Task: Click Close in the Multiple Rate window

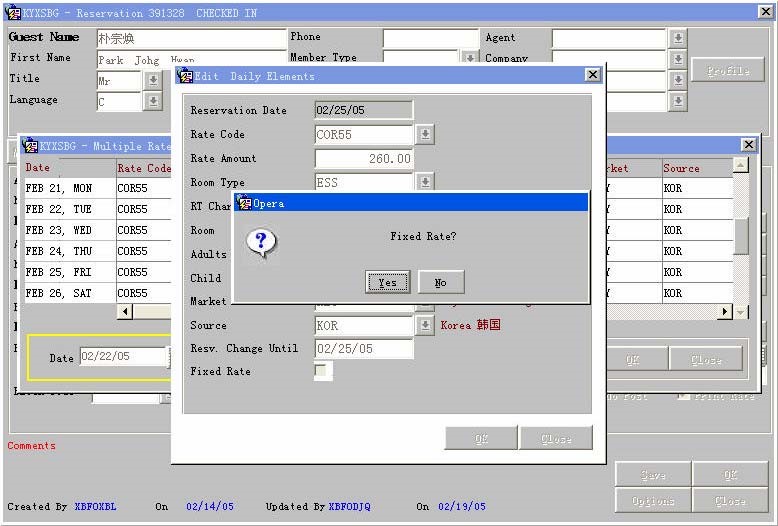Action: (706, 359)
